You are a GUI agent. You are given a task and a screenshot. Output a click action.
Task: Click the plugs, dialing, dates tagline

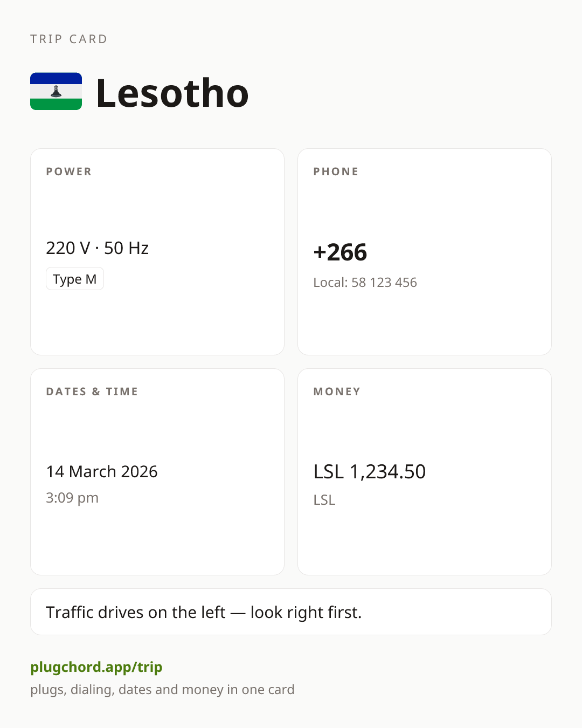(162, 690)
